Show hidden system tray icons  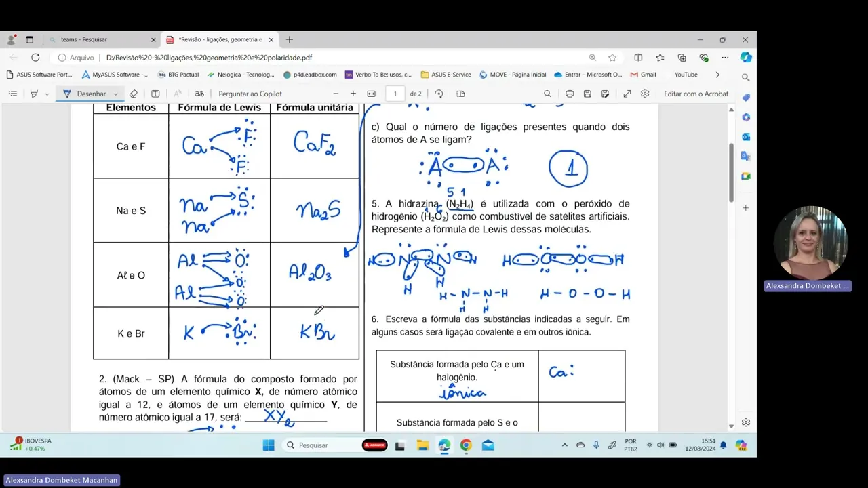[x=564, y=445]
